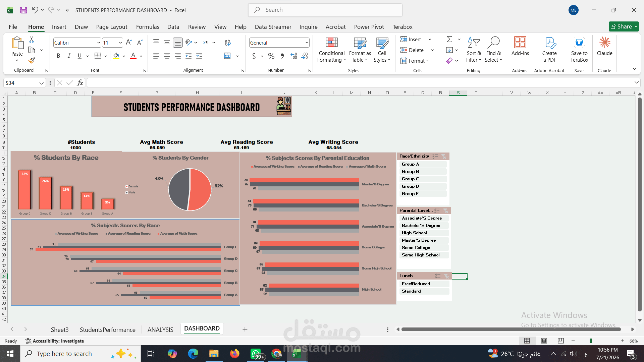
Task: Click the Save icon in title bar
Action: (x=23, y=10)
